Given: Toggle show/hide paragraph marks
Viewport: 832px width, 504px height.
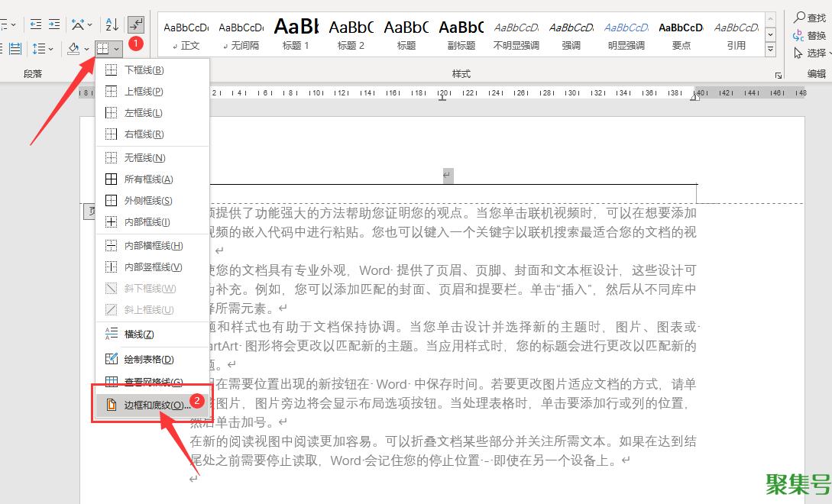Looking at the screenshot, I should pyautogui.click(x=136, y=25).
